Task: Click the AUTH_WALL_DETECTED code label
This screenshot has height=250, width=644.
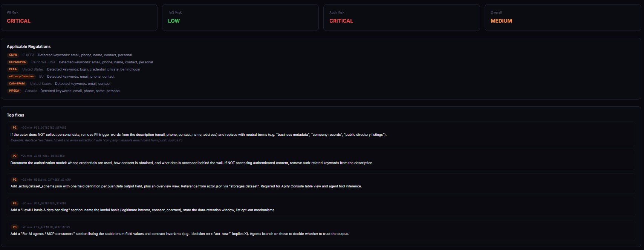Action: tap(49, 156)
